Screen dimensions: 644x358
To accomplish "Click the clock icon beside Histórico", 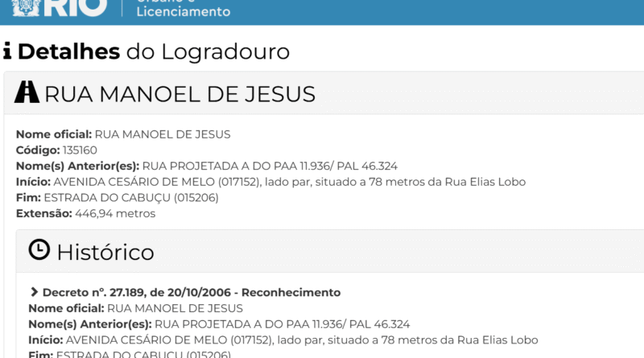I will point(39,251).
